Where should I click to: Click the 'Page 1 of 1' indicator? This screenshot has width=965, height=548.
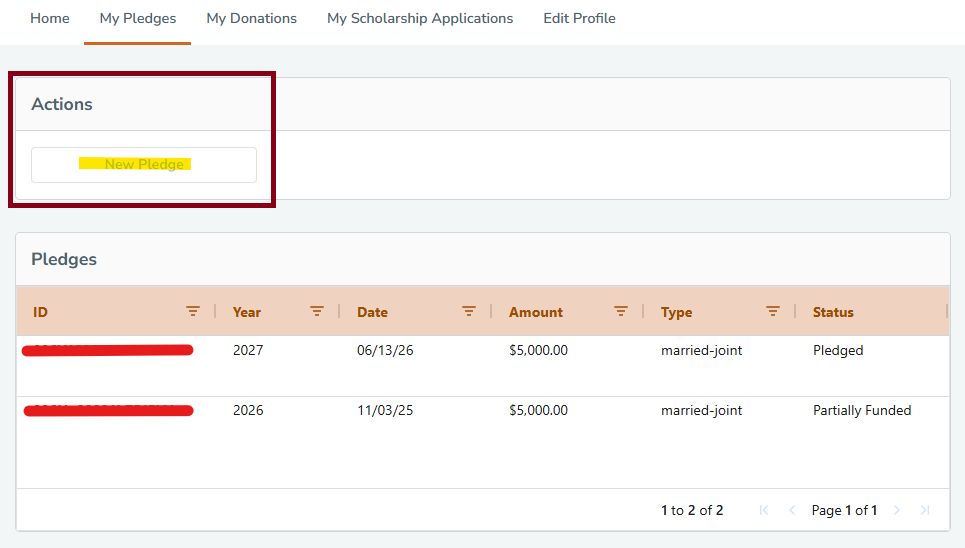[844, 510]
